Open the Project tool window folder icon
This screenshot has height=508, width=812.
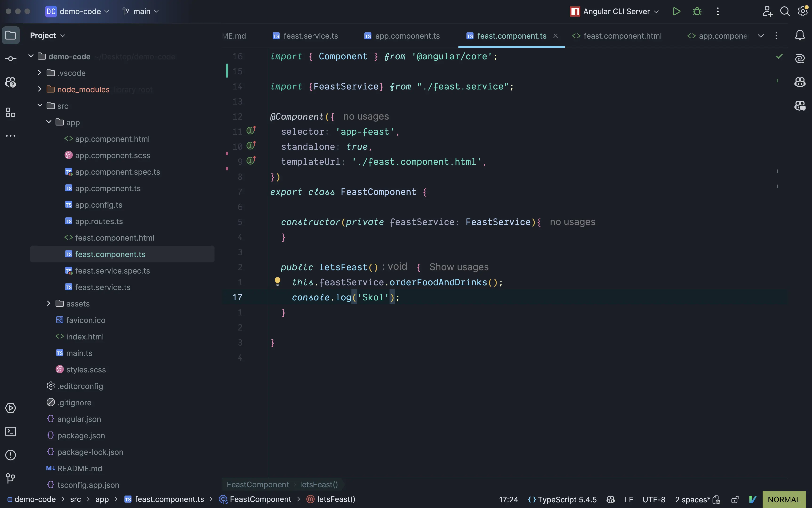11,35
